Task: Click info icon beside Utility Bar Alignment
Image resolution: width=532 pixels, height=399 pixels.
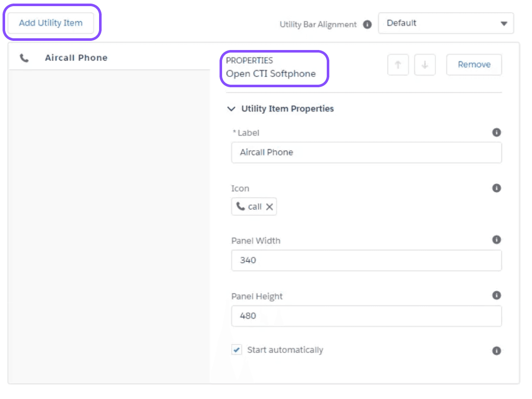Action: 367,24
